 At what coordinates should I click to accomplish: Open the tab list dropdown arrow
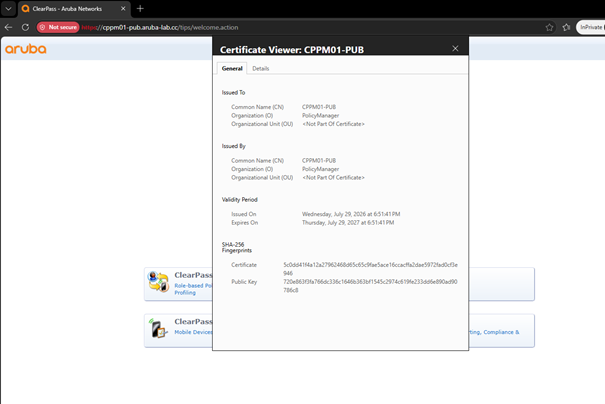pos(8,8)
